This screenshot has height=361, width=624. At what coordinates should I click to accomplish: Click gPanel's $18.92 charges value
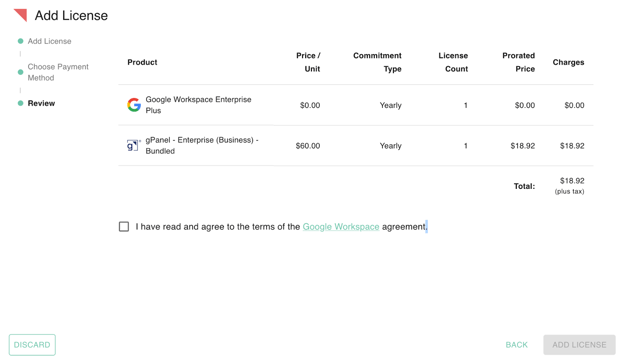tap(572, 146)
